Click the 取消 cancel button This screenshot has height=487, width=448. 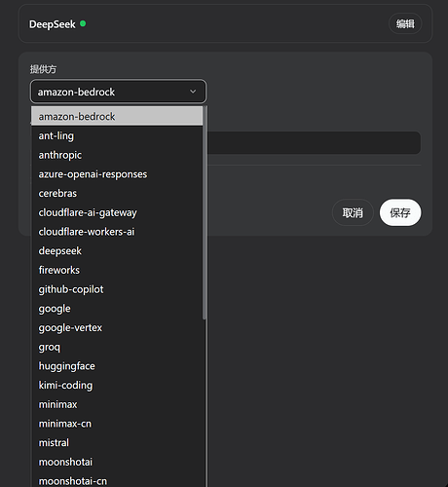coord(353,212)
